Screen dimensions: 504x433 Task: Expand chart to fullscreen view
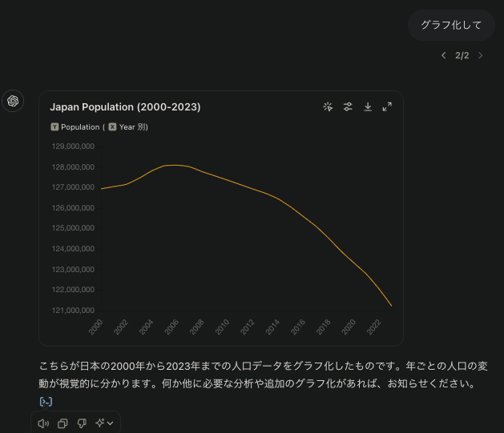click(387, 106)
